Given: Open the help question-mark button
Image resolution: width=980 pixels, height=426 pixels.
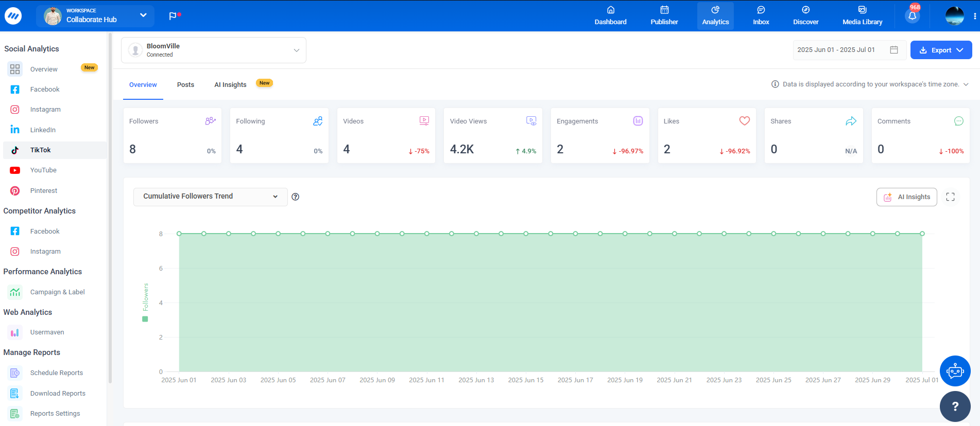Looking at the screenshot, I should tap(955, 406).
